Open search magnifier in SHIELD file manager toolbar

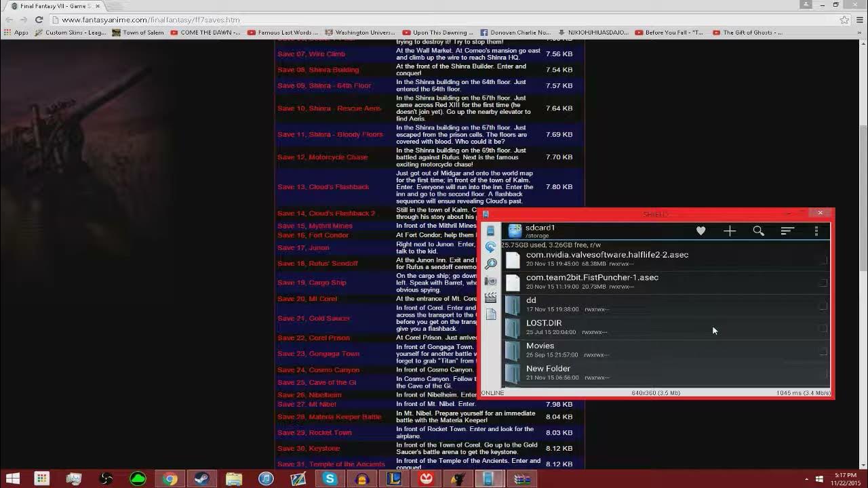click(x=759, y=231)
